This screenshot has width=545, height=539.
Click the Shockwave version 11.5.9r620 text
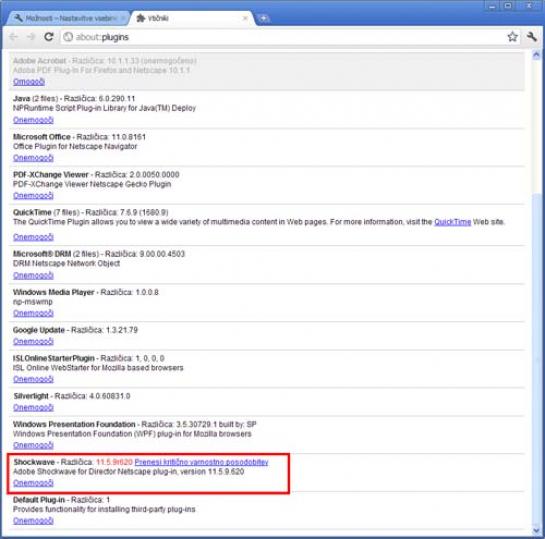coord(114,462)
